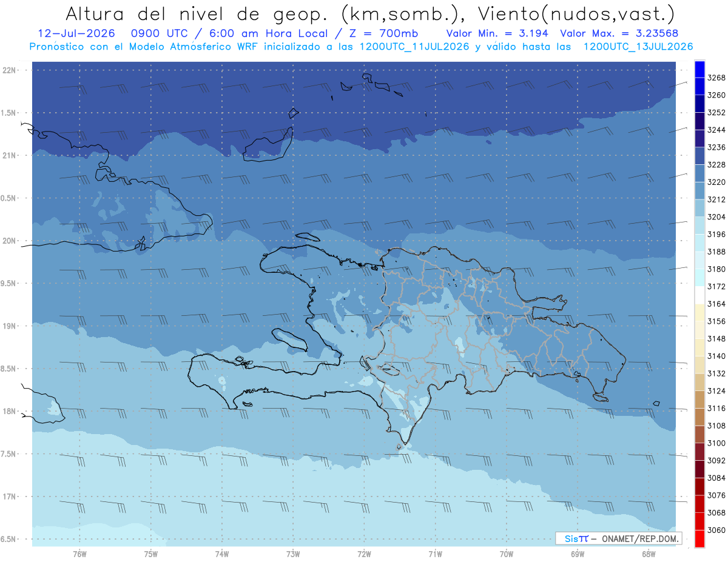Click the '74W' longitude axis label
The image size is (728, 562).
(222, 554)
